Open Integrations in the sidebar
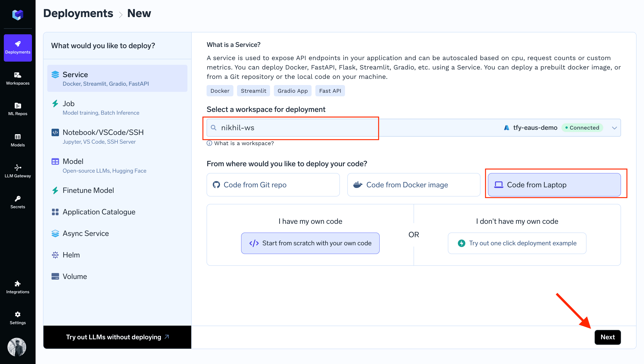The width and height of the screenshot is (644, 364). [x=18, y=287]
